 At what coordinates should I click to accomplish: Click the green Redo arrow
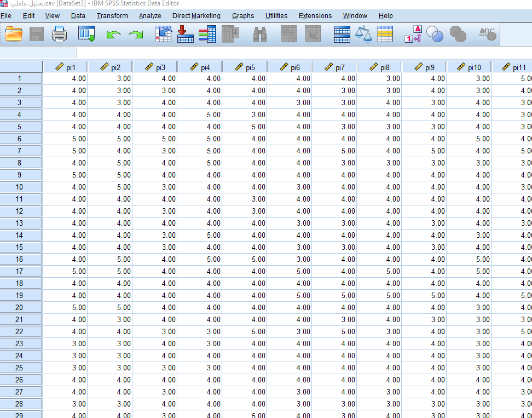(136, 35)
